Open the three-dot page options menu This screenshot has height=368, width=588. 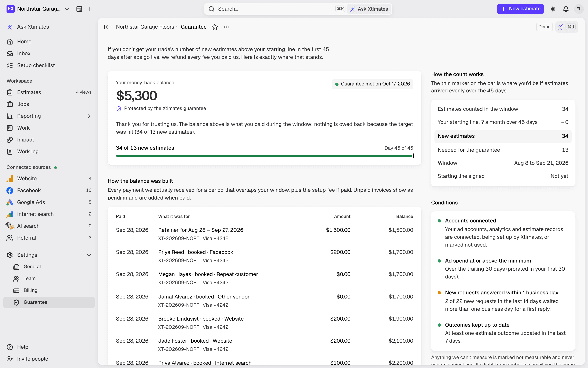[x=226, y=27]
